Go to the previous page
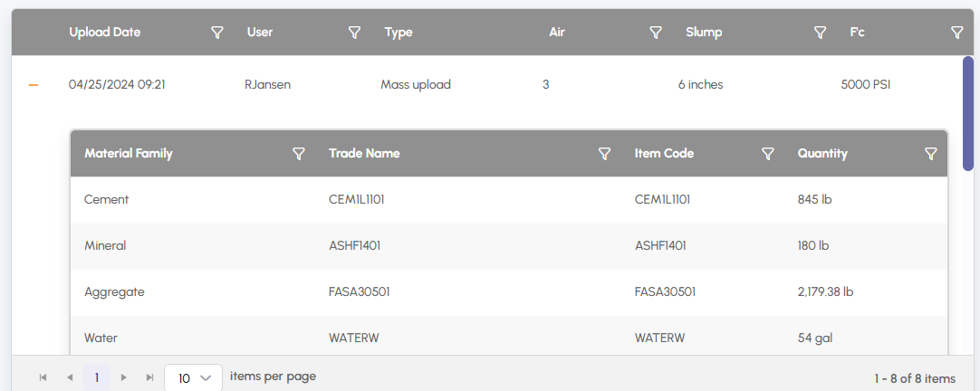 [70, 377]
